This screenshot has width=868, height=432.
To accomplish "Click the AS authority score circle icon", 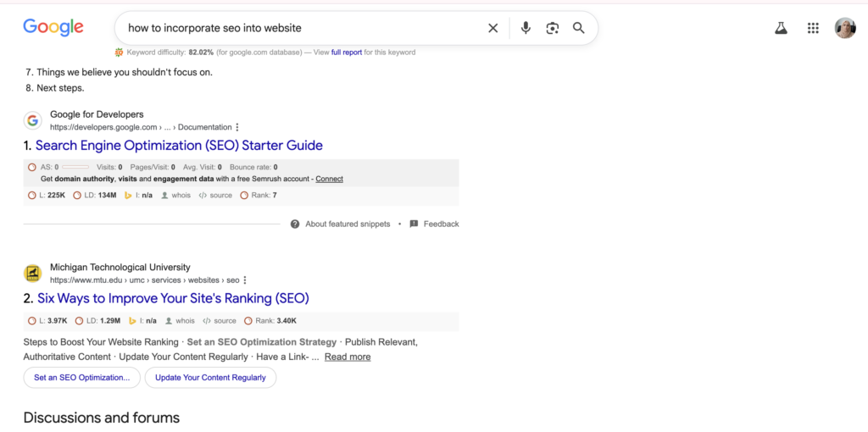I will 32,167.
